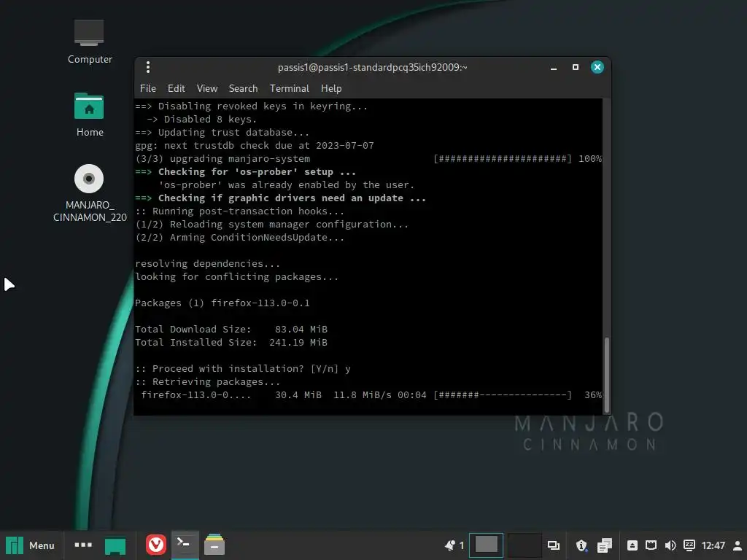Viewport: 747px width, 560px height.
Task: Click the terminal vertical scrollbar handle
Action: click(606, 375)
